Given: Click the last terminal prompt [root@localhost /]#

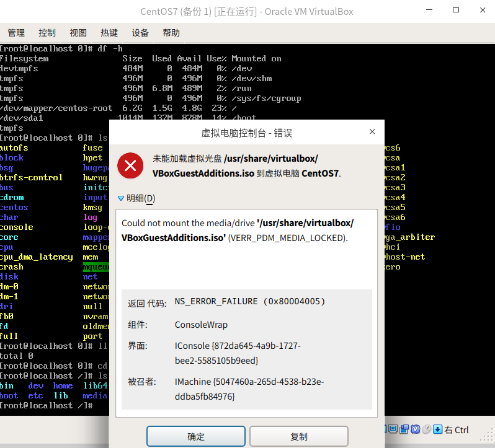Looking at the screenshot, I should (x=46, y=405).
